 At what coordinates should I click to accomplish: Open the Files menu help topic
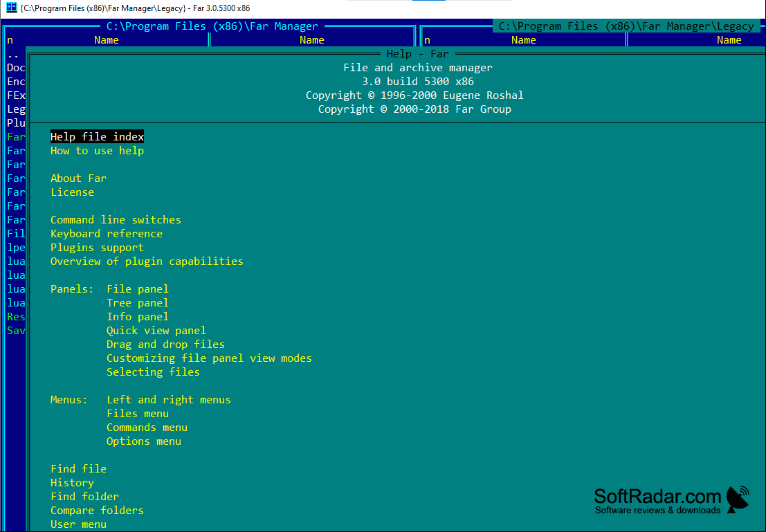pyautogui.click(x=138, y=414)
